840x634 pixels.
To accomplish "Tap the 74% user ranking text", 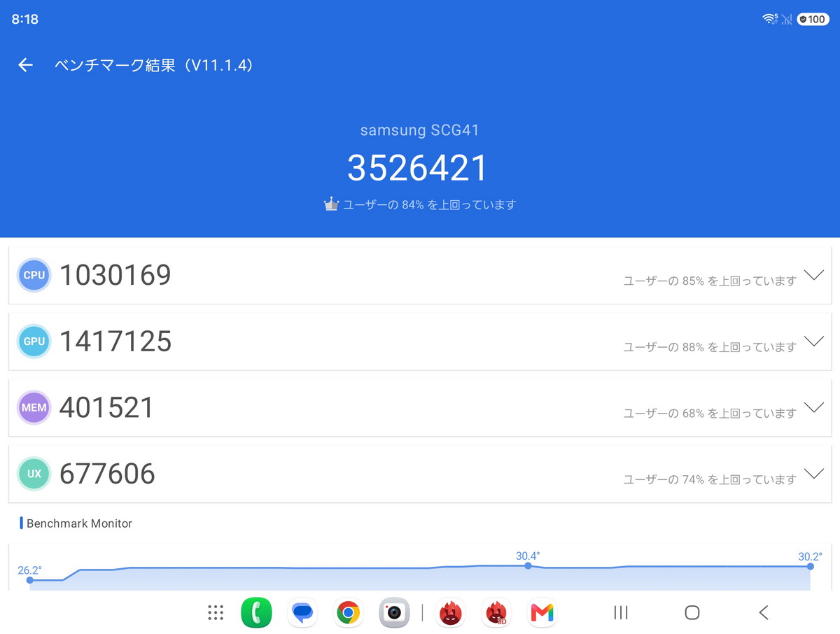I will pyautogui.click(x=710, y=479).
